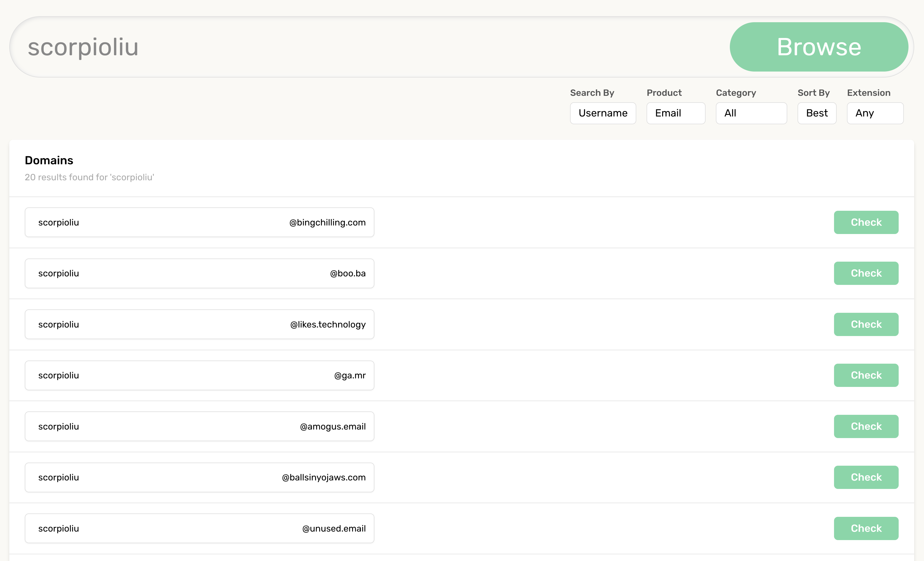Open the Extension Any dropdown
Screen dimensions: 924x561
pos(875,113)
